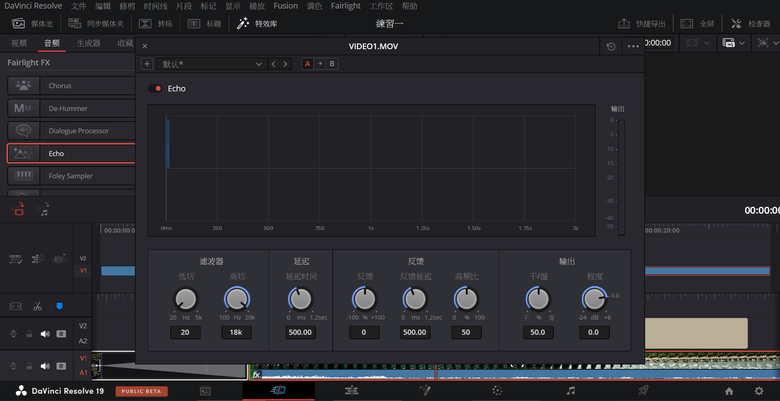Image resolution: width=780 pixels, height=401 pixels.
Task: Click the audio-only edit note icon
Action: [42, 209]
